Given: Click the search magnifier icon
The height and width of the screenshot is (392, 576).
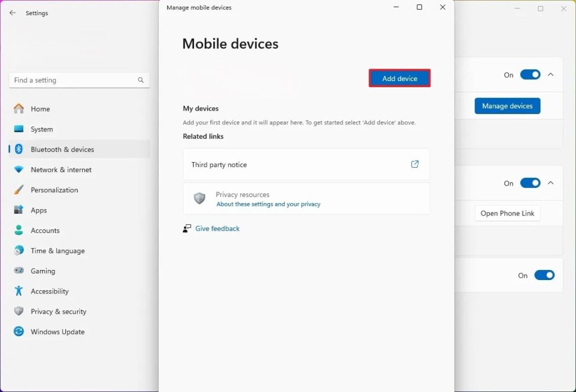Looking at the screenshot, I should pos(141,80).
